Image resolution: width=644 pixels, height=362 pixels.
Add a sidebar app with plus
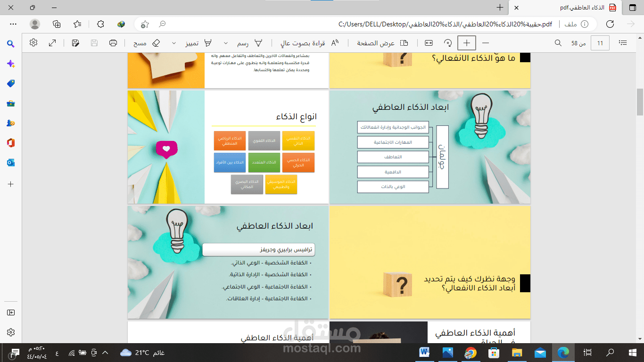pos(11,184)
